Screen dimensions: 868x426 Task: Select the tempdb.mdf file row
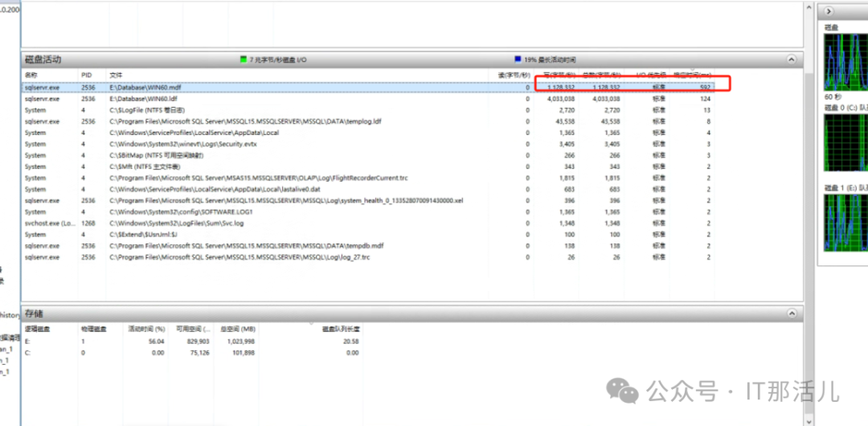369,246
